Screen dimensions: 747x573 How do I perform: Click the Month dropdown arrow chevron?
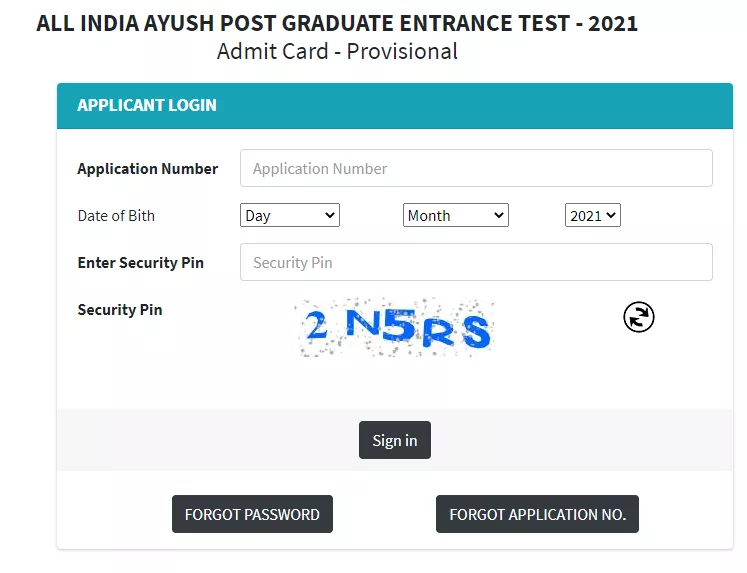click(x=499, y=215)
